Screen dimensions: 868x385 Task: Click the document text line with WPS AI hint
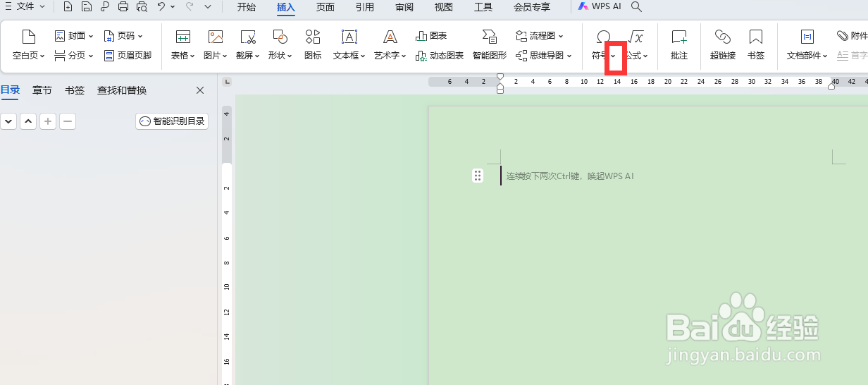coord(570,176)
